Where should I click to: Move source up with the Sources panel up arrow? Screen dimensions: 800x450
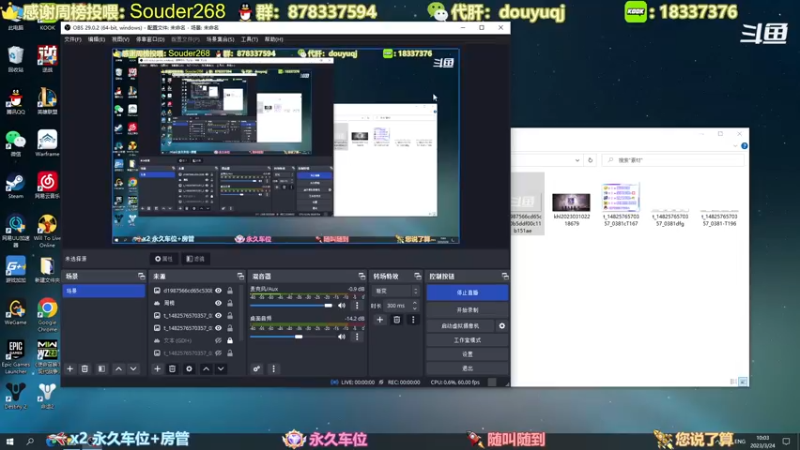(206, 369)
